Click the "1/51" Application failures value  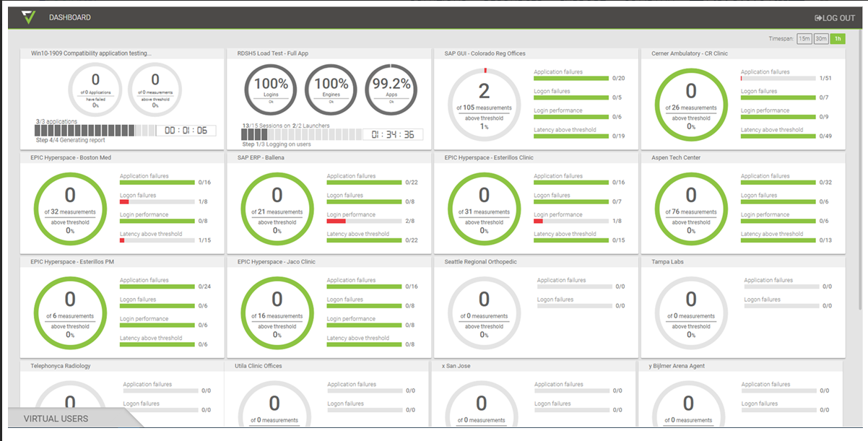tap(825, 78)
